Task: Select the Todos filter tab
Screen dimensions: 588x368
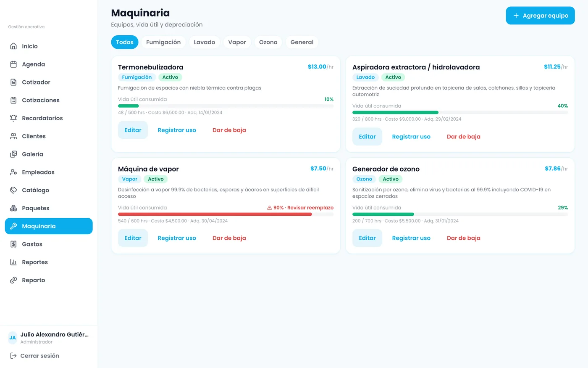Action: point(125,42)
